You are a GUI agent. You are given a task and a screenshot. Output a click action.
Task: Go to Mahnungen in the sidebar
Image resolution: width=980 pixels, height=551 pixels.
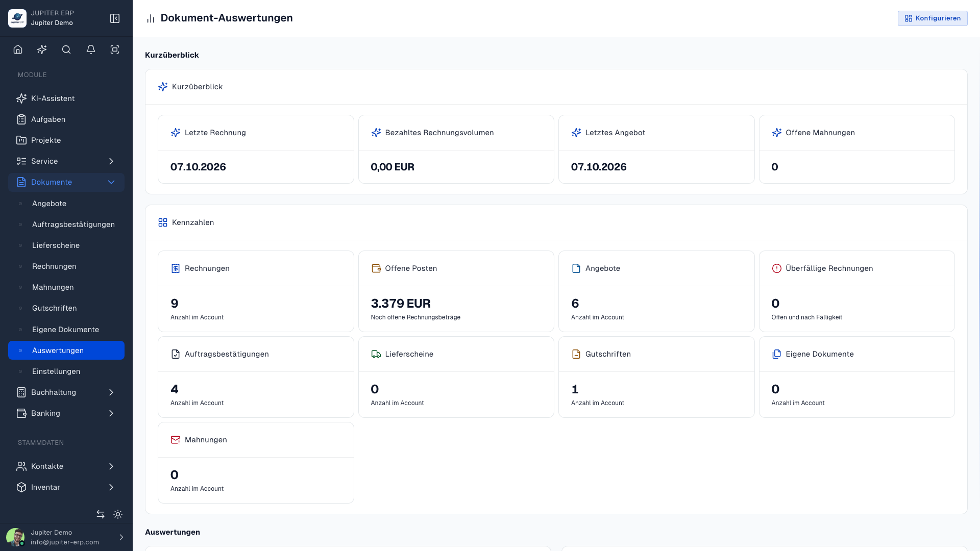[66, 287]
